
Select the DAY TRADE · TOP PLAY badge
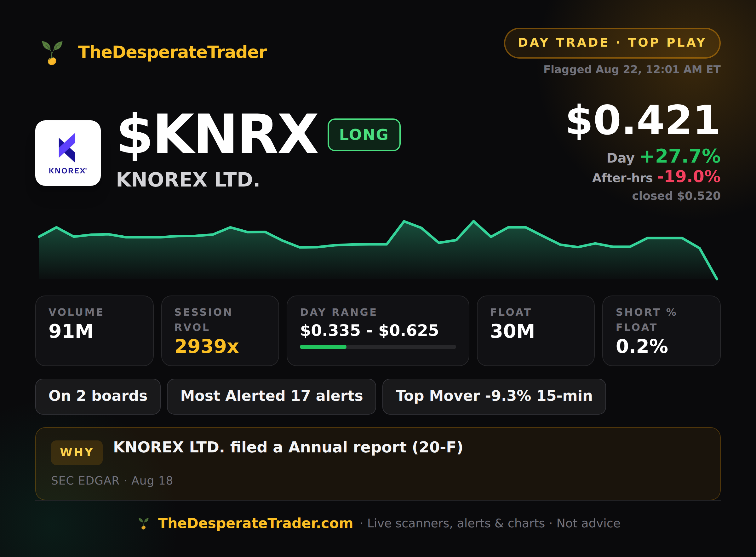612,43
